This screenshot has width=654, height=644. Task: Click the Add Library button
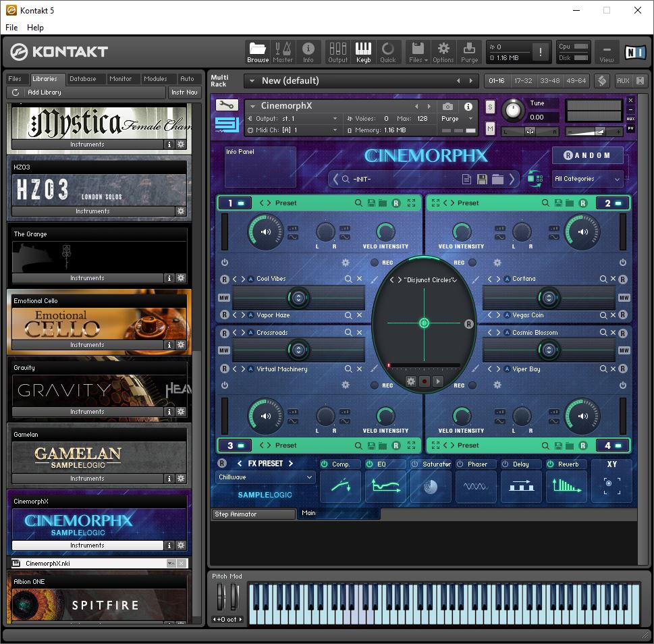45,92
